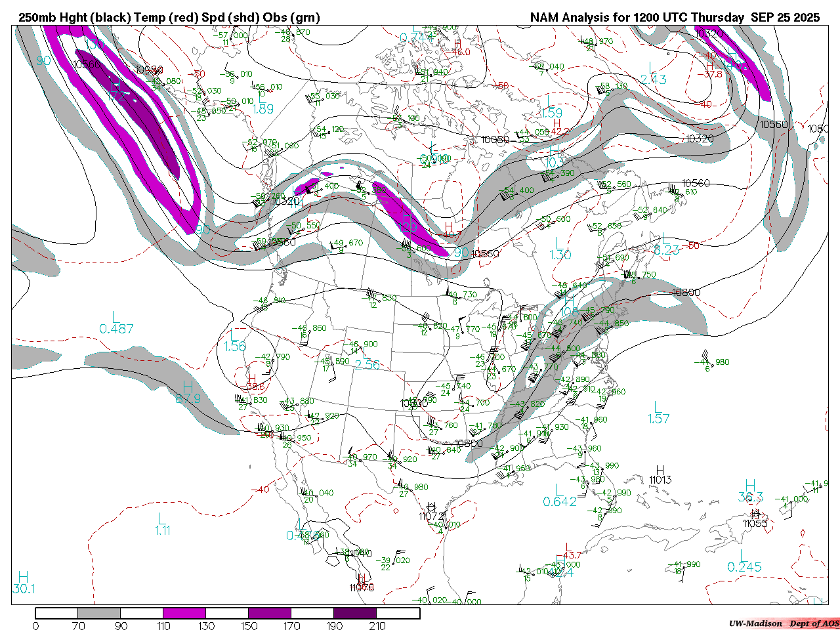
Task: Click the L marker labeled 0.245
Action: 744,556
